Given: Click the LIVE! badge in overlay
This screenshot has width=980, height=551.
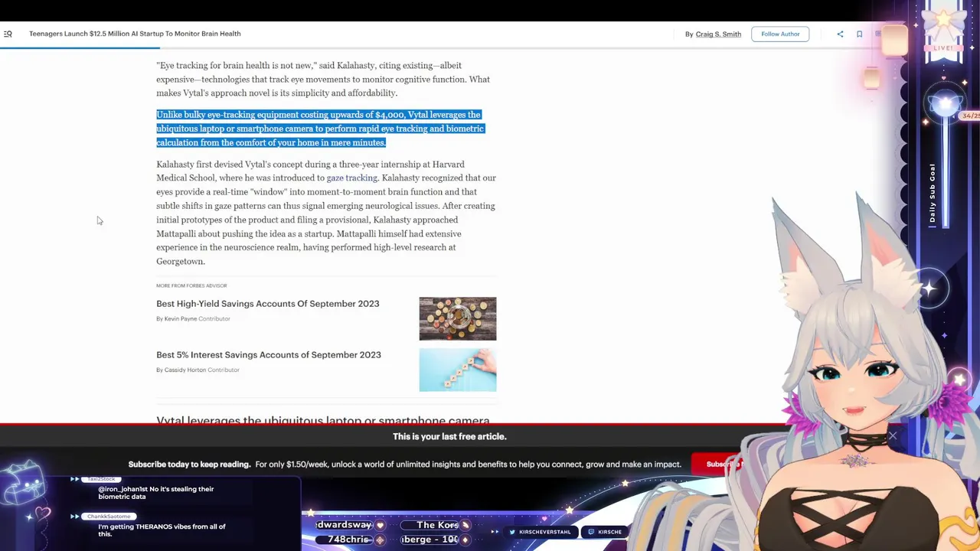Looking at the screenshot, I should [x=943, y=47].
